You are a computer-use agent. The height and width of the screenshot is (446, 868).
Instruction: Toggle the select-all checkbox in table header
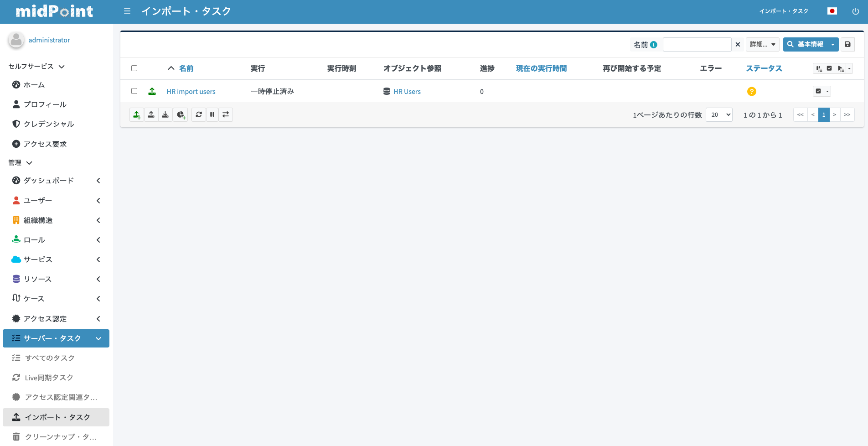[134, 68]
